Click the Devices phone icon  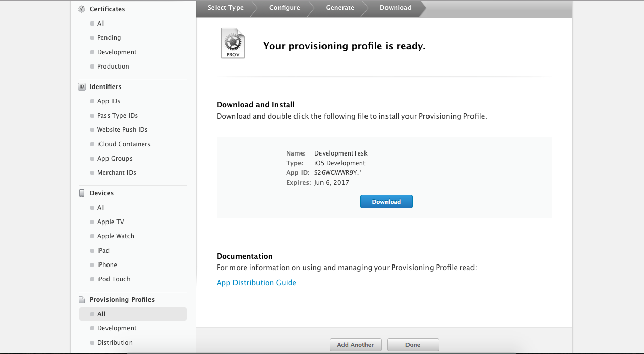tap(82, 193)
